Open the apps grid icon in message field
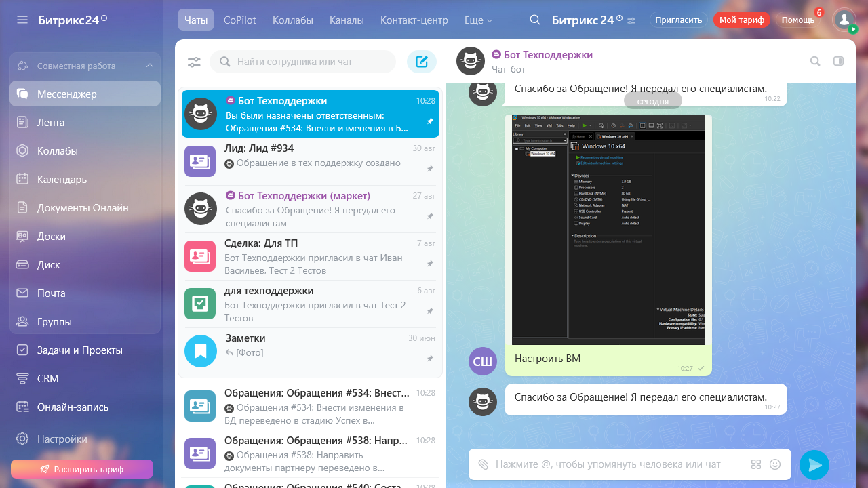The width and height of the screenshot is (868, 488). tap(756, 464)
